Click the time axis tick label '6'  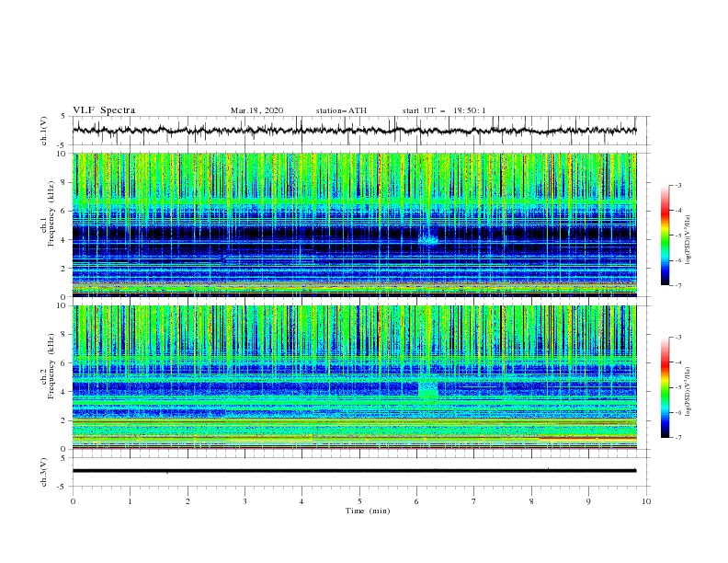(416, 501)
